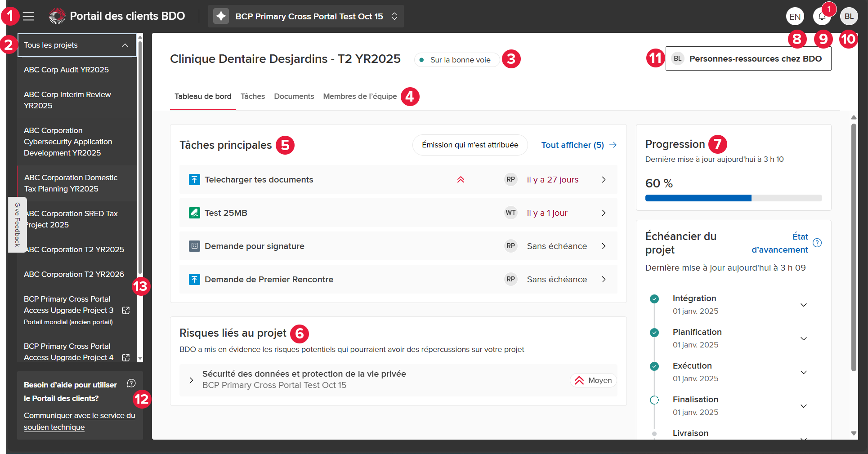Select 'ABC Corporation T2 YR2026' project
Viewport: 868px width, 454px height.
77,274
